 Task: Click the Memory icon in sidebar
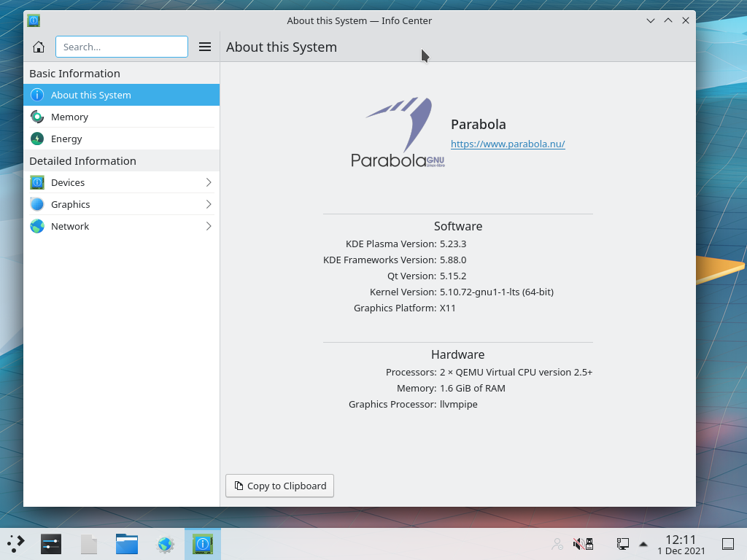pos(37,117)
